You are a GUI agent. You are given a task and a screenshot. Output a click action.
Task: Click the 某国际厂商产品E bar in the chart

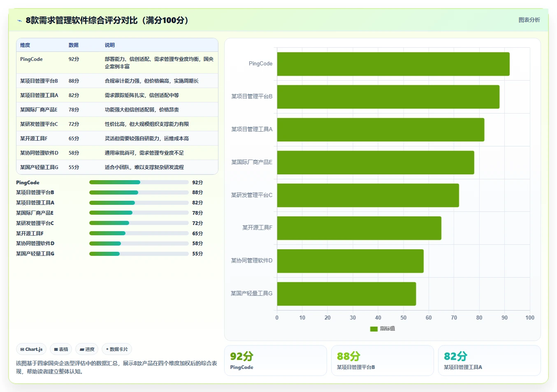(x=376, y=162)
